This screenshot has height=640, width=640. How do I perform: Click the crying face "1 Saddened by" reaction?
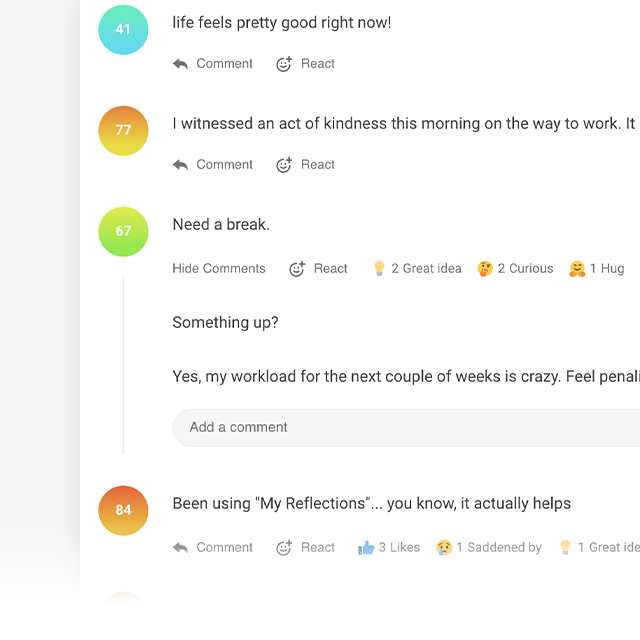tap(489, 547)
